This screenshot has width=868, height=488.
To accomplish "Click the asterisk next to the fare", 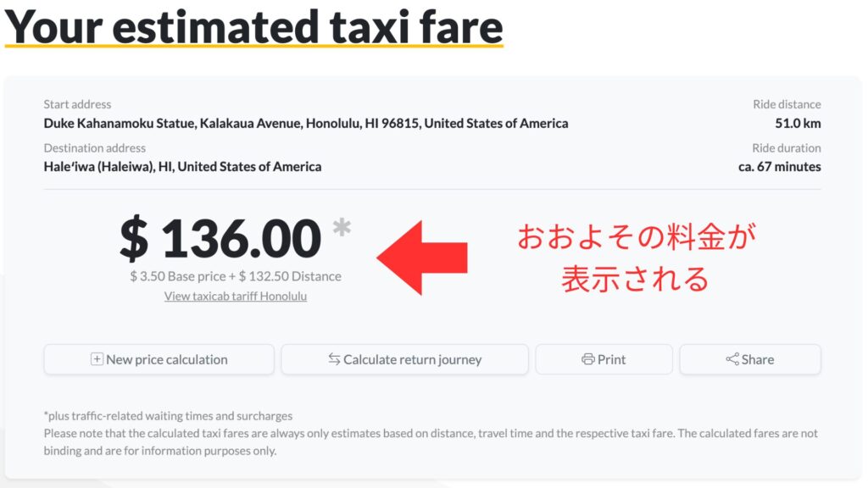I will point(342,227).
